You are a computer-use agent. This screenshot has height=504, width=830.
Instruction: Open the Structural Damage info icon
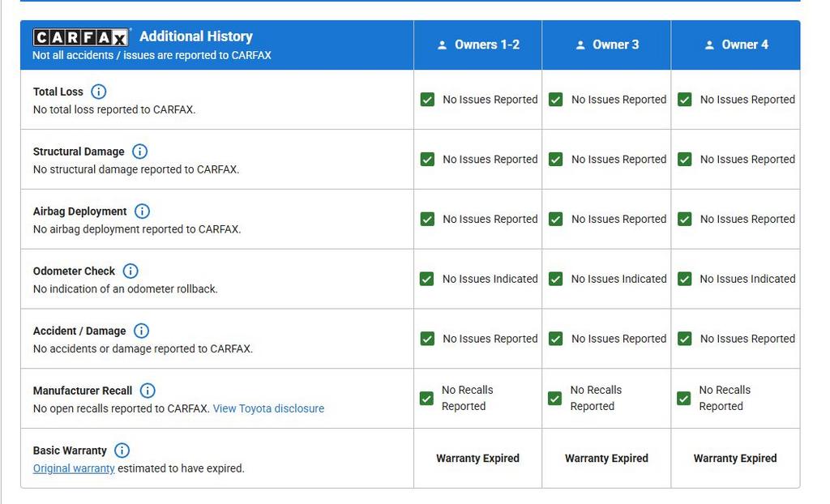click(139, 152)
